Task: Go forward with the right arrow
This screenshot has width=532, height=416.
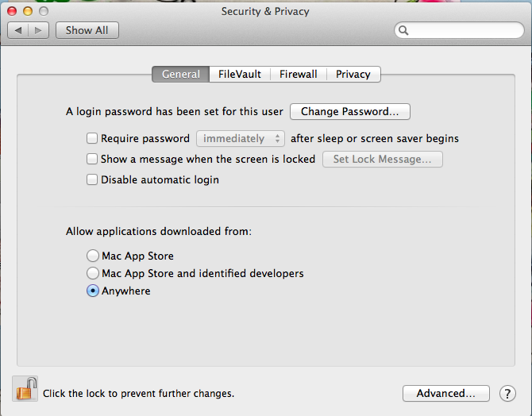Action: pos(39,30)
